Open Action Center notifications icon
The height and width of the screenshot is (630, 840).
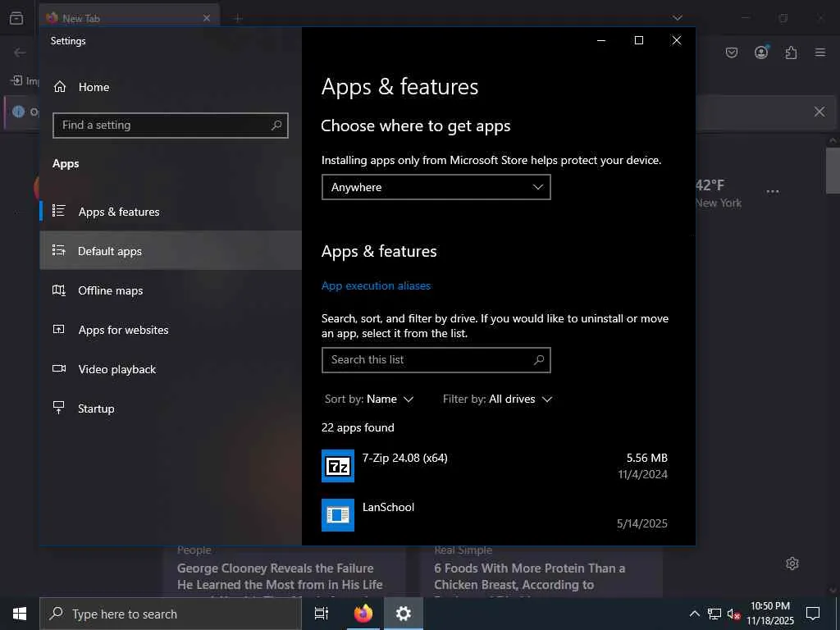(813, 614)
